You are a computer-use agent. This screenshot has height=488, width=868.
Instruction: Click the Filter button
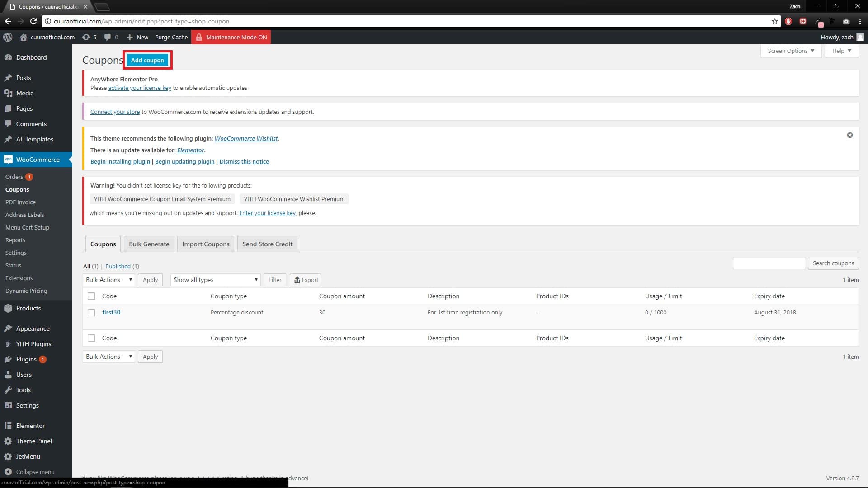275,280
